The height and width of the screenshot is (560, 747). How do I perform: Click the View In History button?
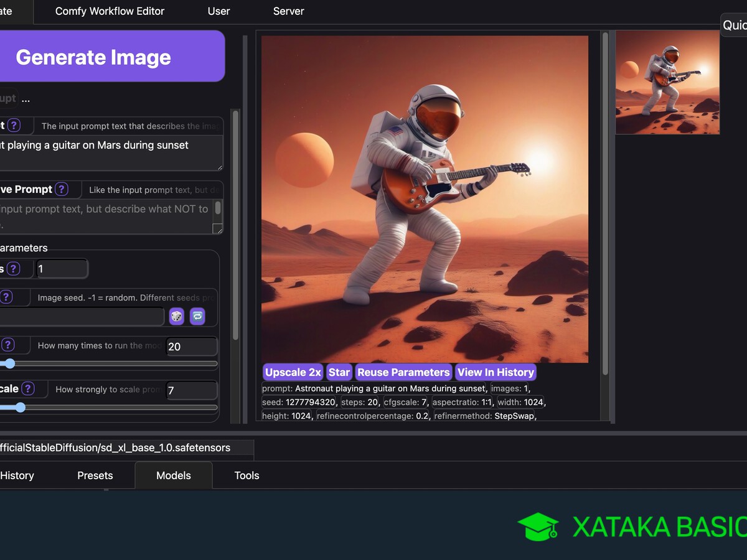496,372
